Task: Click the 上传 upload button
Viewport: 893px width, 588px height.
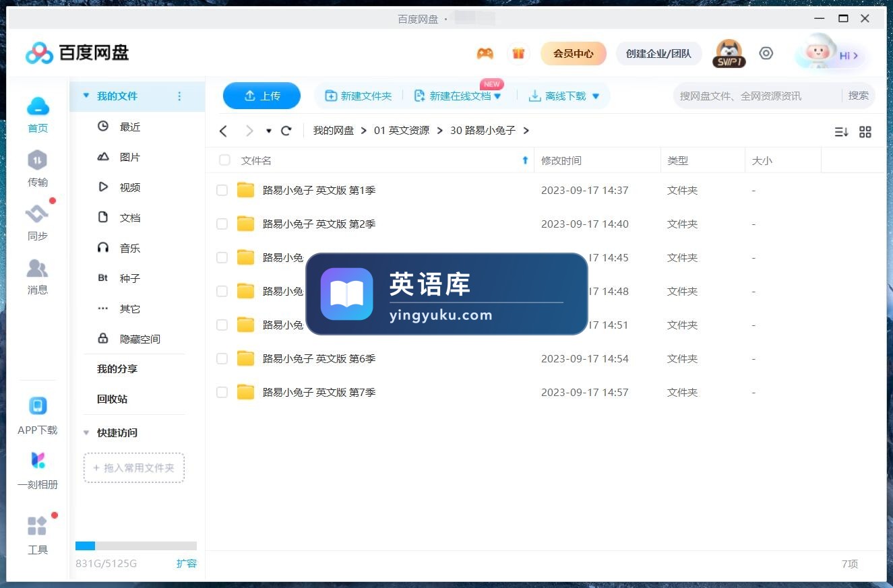Action: coord(261,96)
